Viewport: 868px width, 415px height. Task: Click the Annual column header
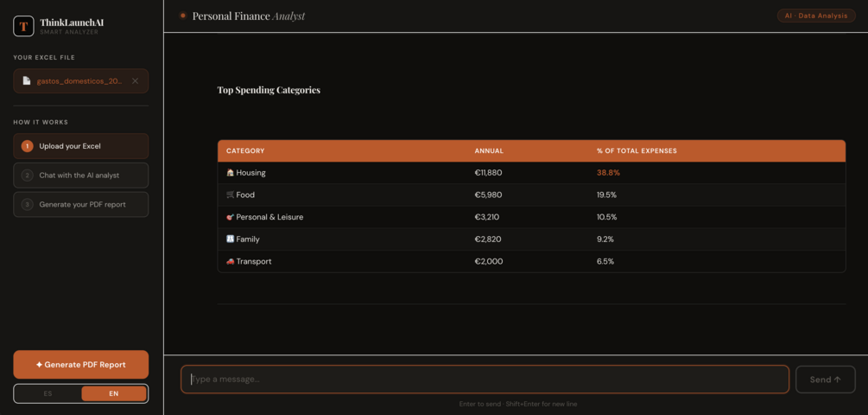coord(489,150)
